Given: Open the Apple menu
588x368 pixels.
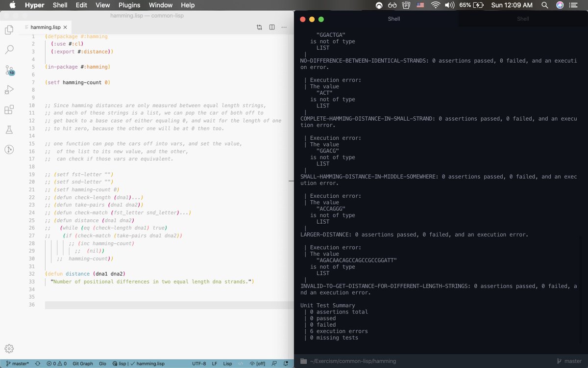Looking at the screenshot, I should (13, 5).
